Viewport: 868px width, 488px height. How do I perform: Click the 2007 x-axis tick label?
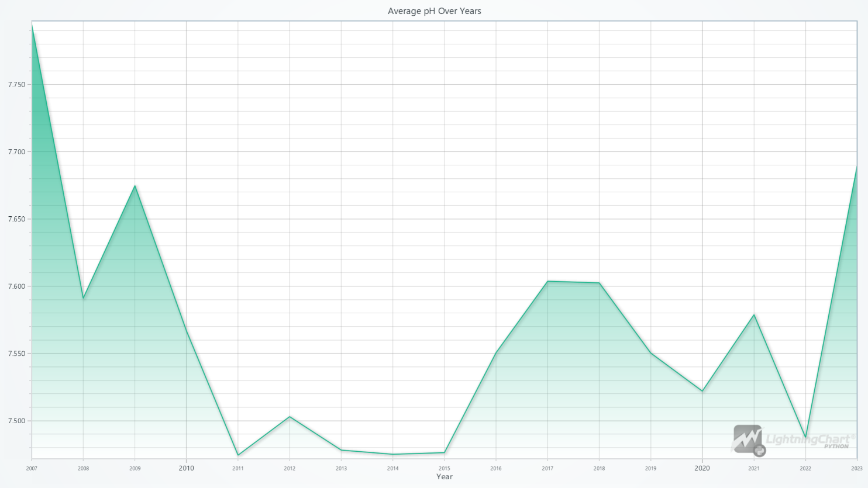pos(32,468)
